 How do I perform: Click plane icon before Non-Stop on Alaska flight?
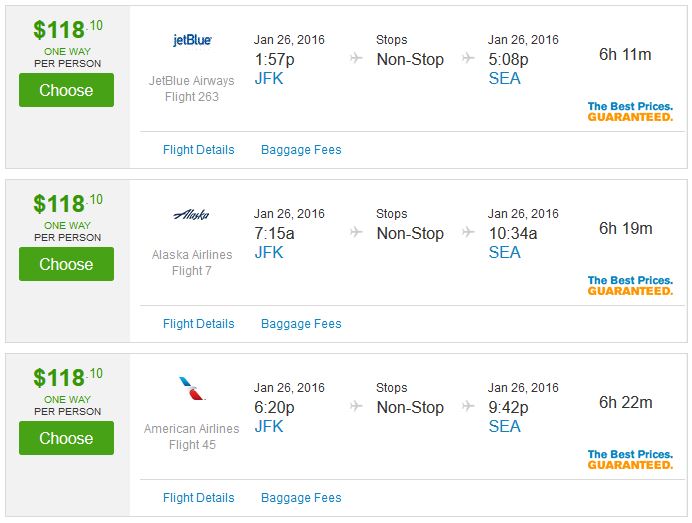pyautogui.click(x=356, y=233)
